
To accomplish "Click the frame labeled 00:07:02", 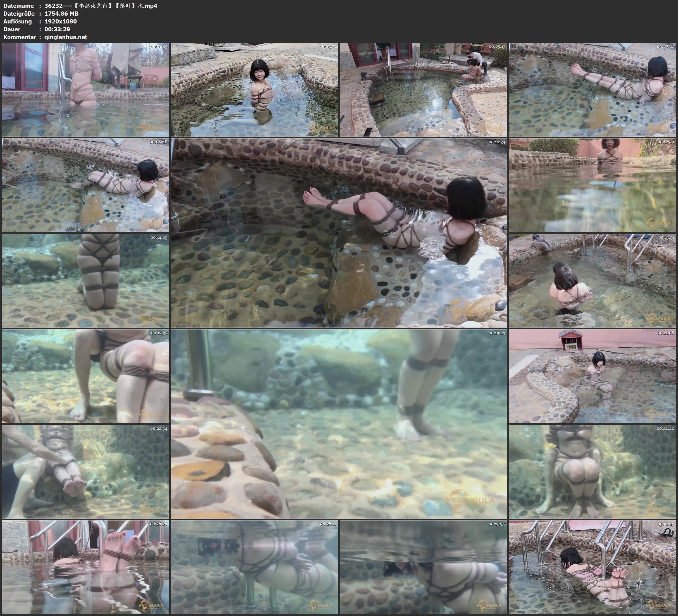I will pos(592,90).
